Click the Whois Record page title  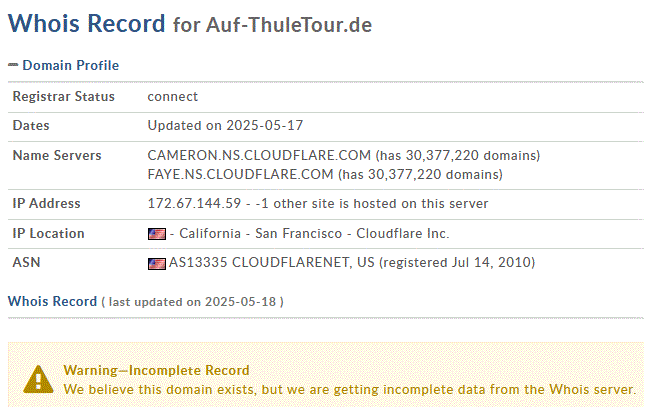coord(86,23)
